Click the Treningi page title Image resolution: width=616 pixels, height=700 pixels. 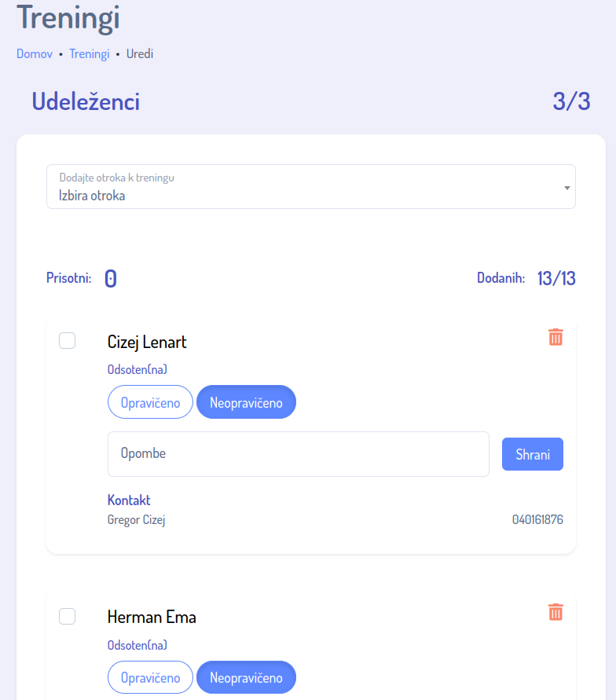68,17
